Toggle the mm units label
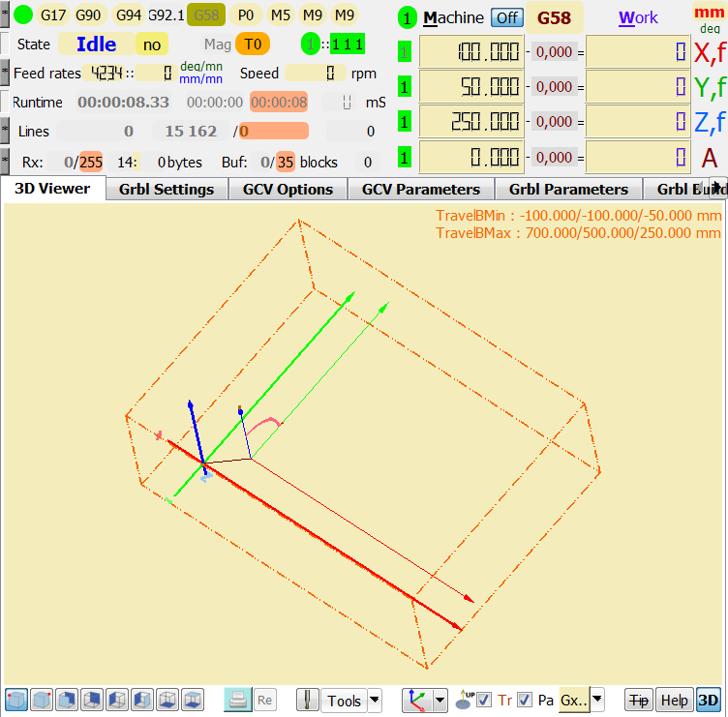Screen dimensions: 728x717 coord(709,13)
